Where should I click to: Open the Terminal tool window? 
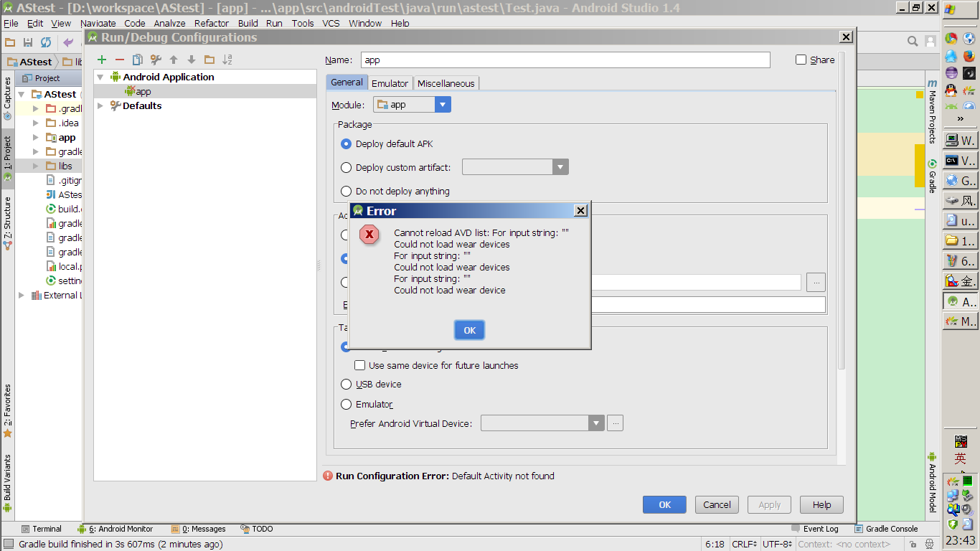pyautogui.click(x=42, y=529)
